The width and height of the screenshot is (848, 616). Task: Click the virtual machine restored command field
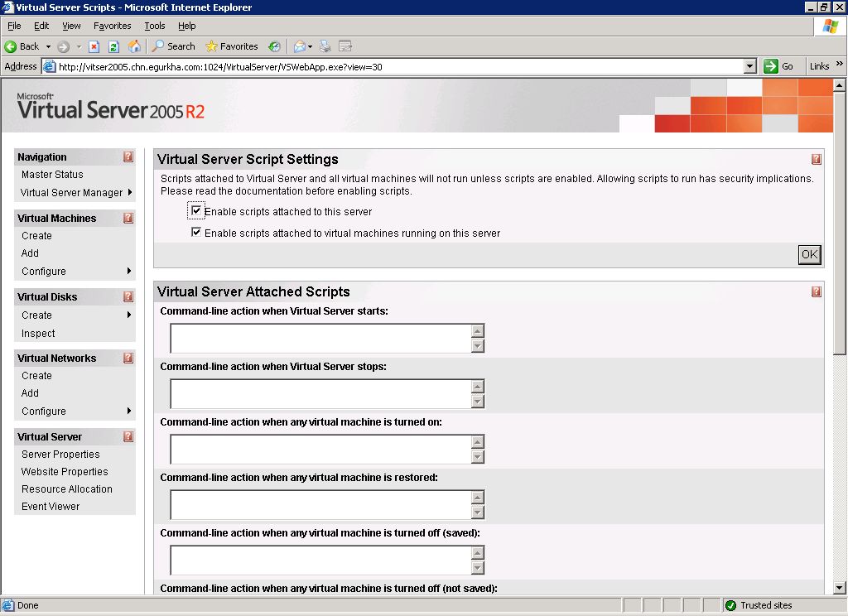click(320, 504)
